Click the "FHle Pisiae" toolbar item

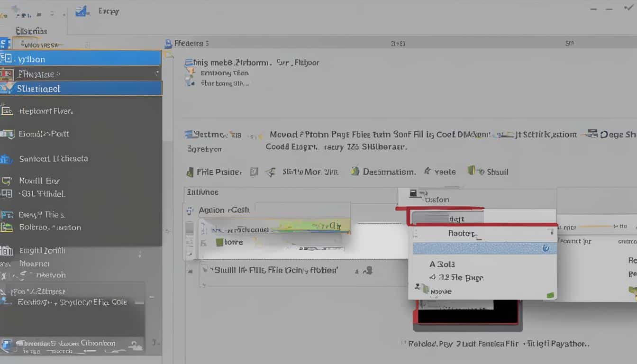point(219,172)
